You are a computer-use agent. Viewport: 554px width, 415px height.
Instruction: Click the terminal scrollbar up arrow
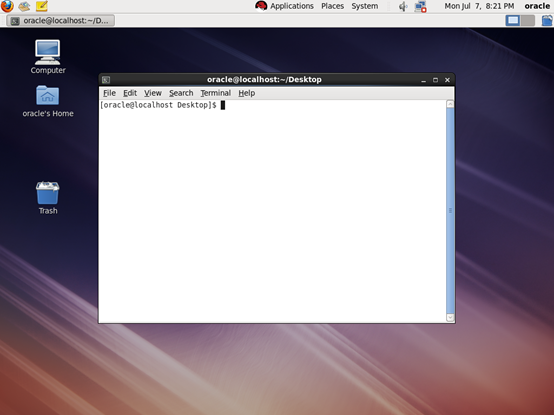pyautogui.click(x=450, y=104)
